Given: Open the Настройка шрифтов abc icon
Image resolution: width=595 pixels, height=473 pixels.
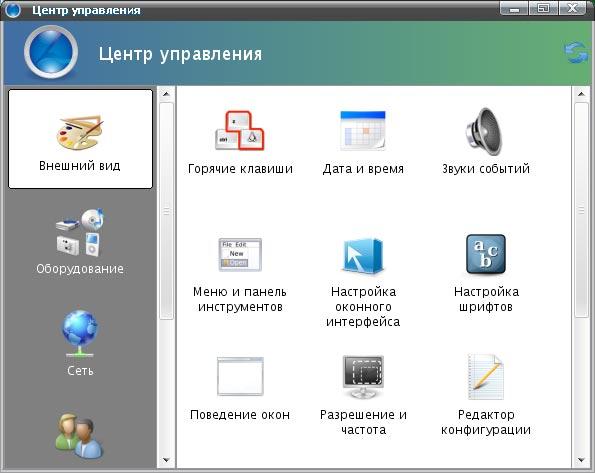Looking at the screenshot, I should [486, 254].
